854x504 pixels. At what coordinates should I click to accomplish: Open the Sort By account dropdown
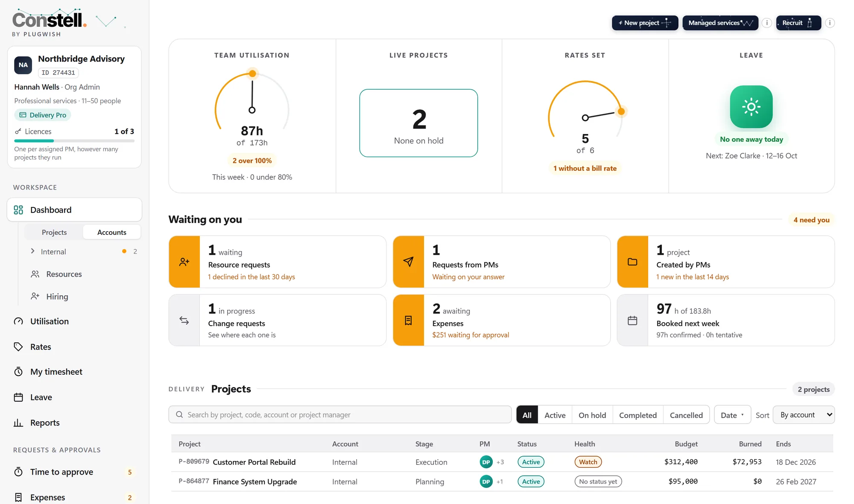804,415
